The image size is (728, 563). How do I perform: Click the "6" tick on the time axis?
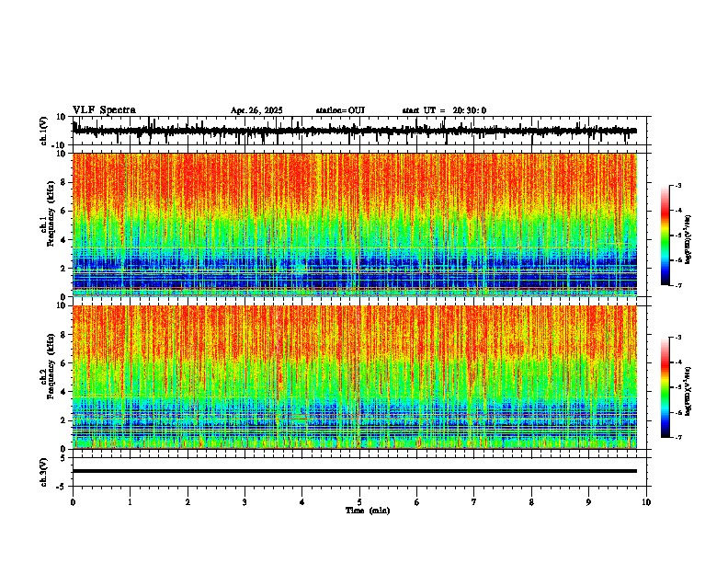point(417,502)
